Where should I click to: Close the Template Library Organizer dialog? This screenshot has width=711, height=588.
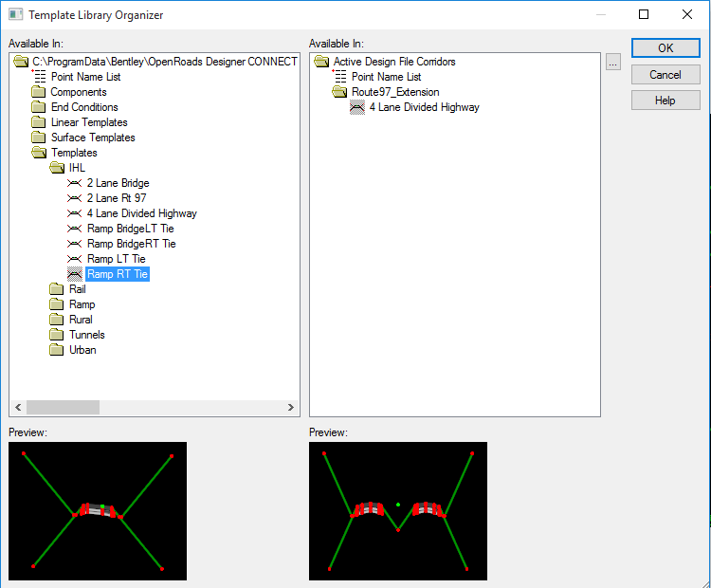(x=687, y=14)
